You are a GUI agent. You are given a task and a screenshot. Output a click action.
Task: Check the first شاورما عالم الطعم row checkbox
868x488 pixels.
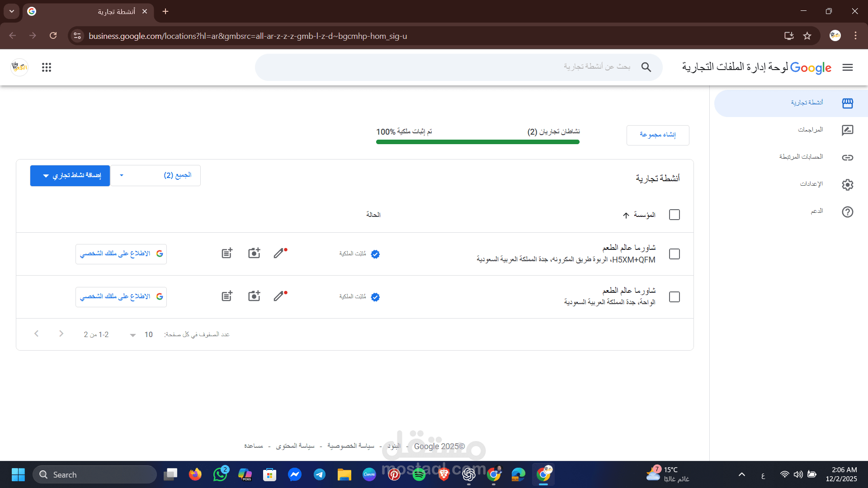coord(675,254)
